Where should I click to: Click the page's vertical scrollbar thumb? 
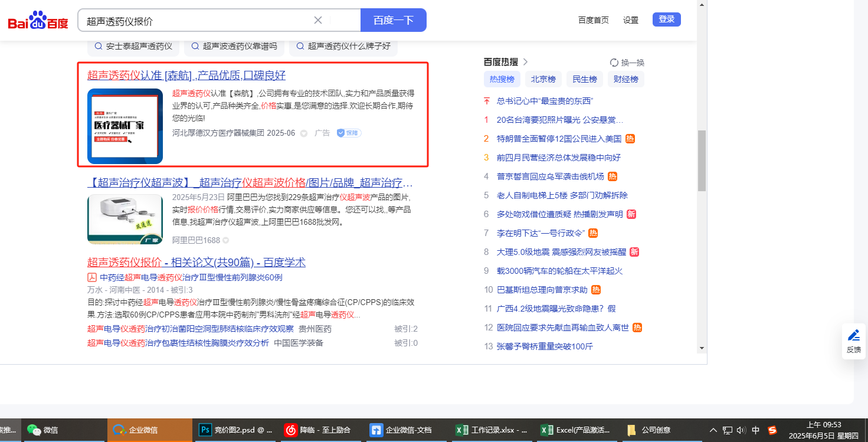[x=702, y=161]
